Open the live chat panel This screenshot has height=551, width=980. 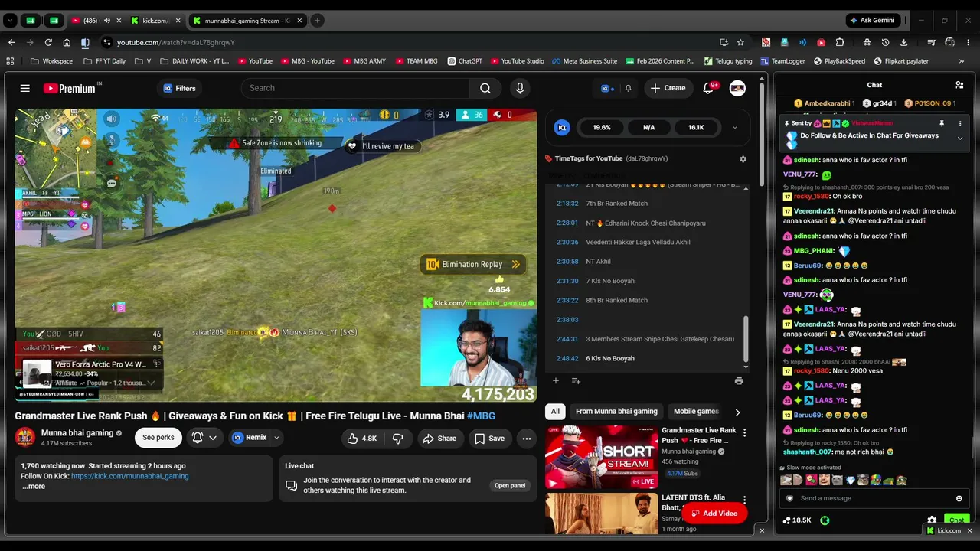tap(510, 485)
